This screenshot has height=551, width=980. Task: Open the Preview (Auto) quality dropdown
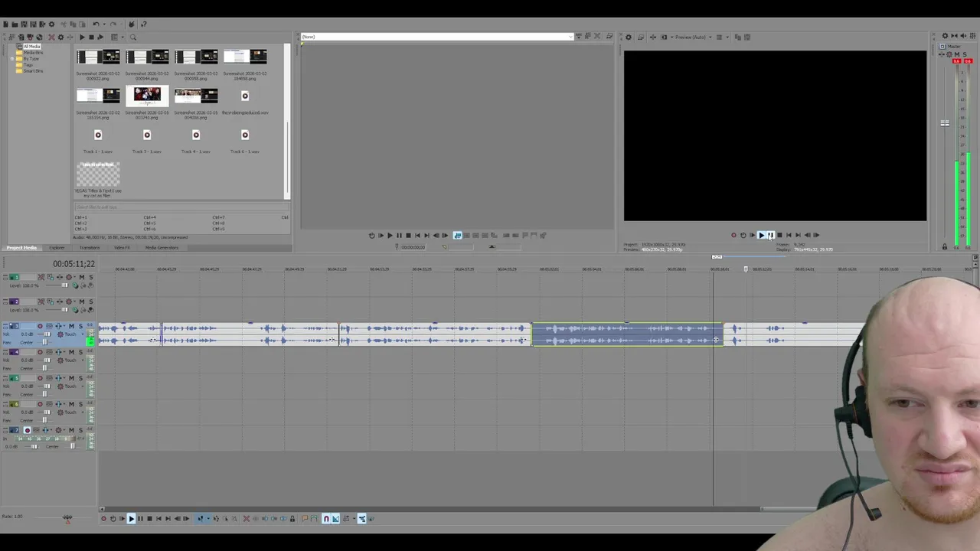pos(693,37)
